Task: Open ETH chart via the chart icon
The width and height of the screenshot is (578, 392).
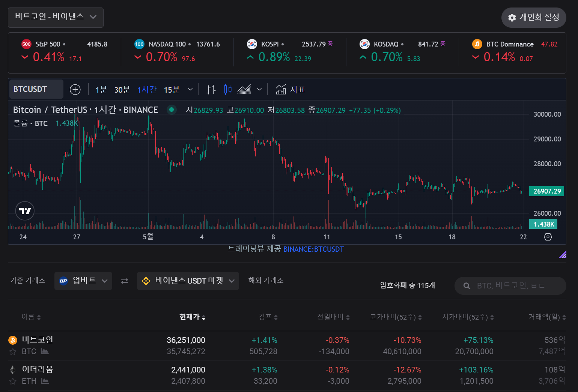Action: [x=45, y=381]
